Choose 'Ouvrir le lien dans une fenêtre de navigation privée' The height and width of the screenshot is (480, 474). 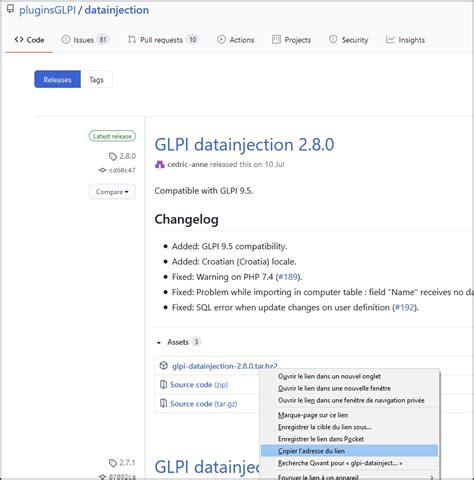(x=349, y=400)
